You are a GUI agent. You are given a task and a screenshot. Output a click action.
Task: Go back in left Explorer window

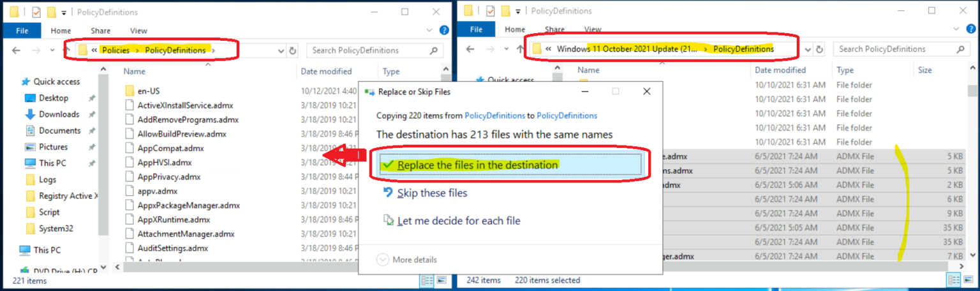click(x=17, y=50)
